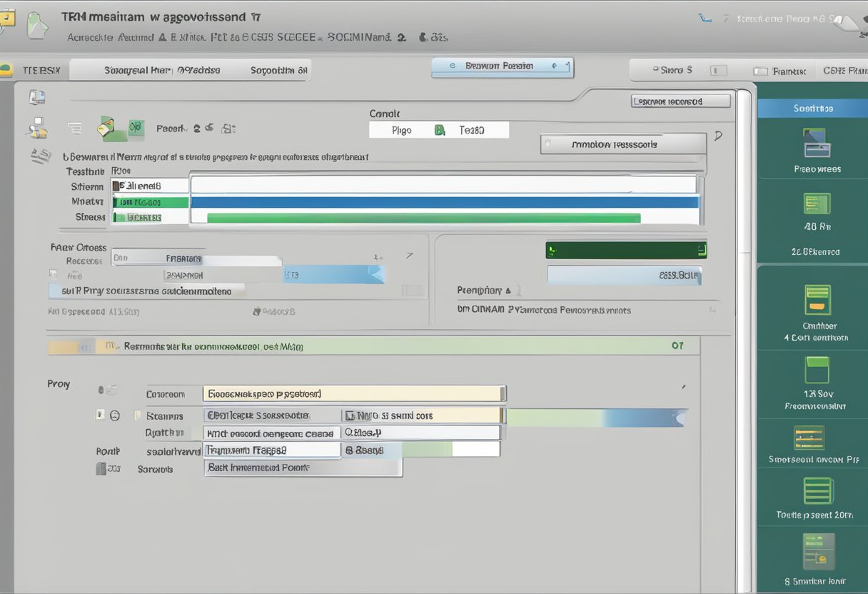
Task: Switch to the Sarogreal Hrer tab
Action: coord(137,70)
